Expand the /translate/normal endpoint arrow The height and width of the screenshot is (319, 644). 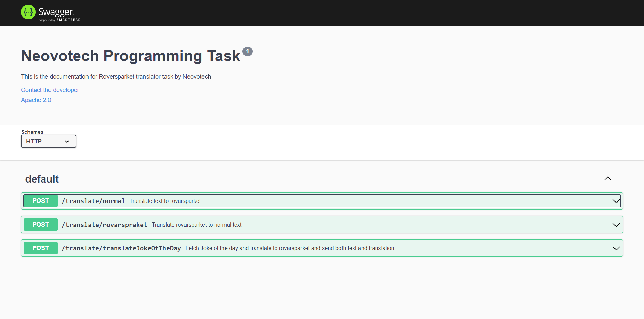pyautogui.click(x=616, y=201)
